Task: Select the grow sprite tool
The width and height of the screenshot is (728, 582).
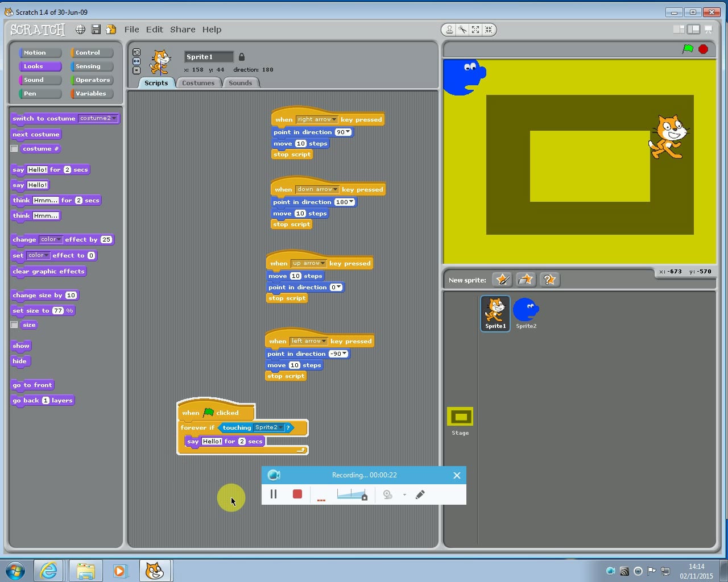Action: pos(475,30)
